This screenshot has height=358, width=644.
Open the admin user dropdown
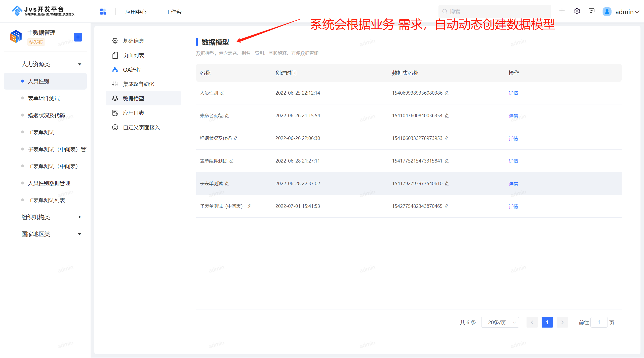[627, 12]
